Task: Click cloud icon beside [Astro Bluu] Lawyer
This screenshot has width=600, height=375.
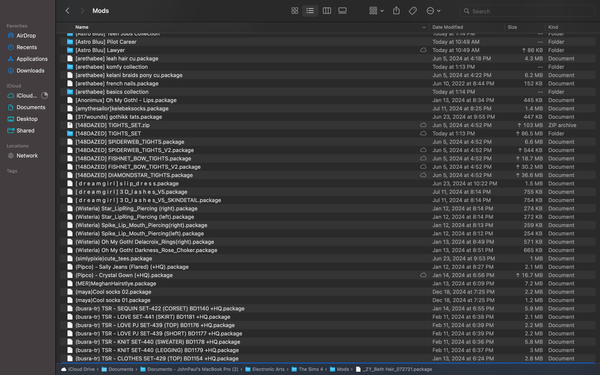Action: [423, 50]
